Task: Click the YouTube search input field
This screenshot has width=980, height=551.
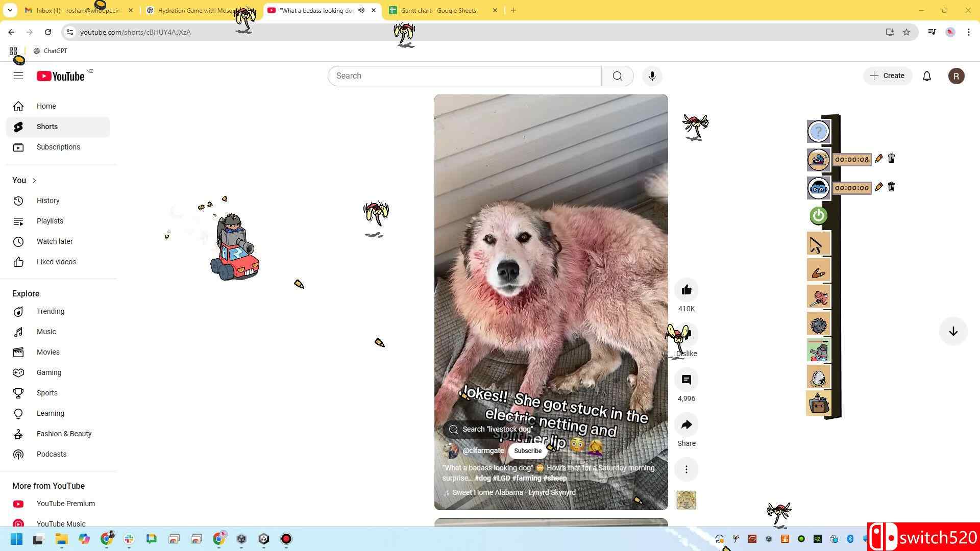Action: point(464,76)
